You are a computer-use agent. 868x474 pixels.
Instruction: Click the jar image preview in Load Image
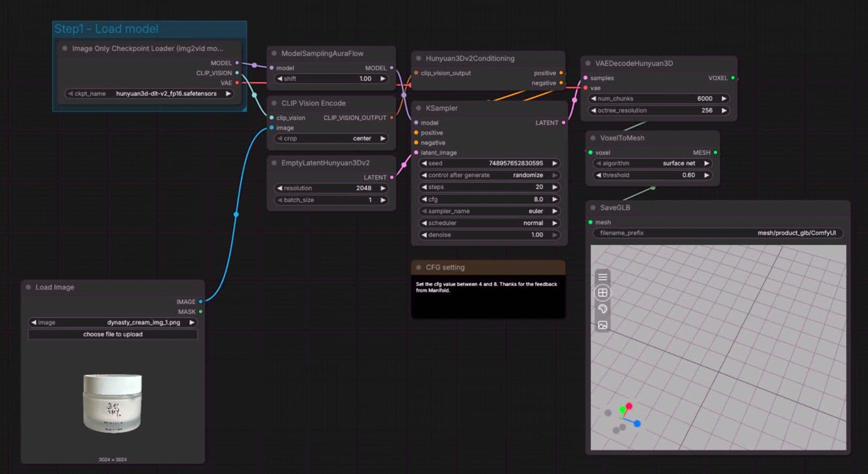pyautogui.click(x=112, y=403)
